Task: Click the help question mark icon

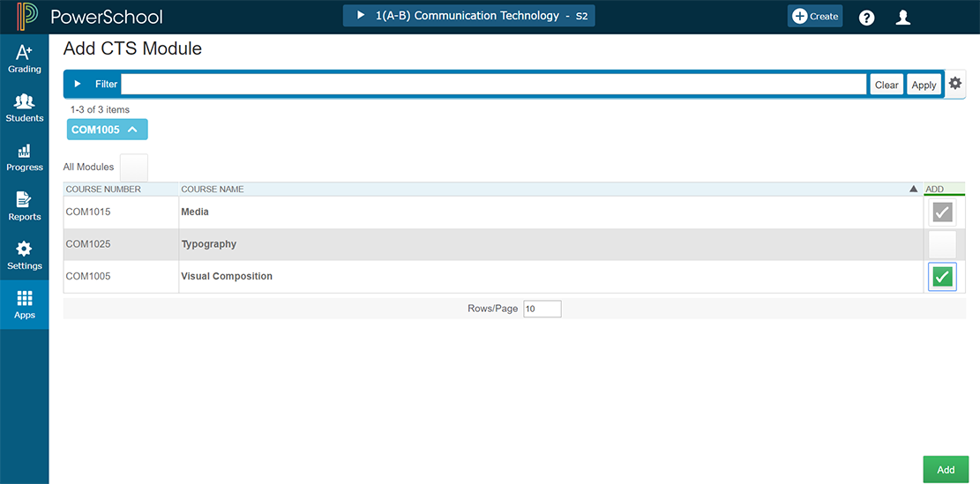Action: 866,17
